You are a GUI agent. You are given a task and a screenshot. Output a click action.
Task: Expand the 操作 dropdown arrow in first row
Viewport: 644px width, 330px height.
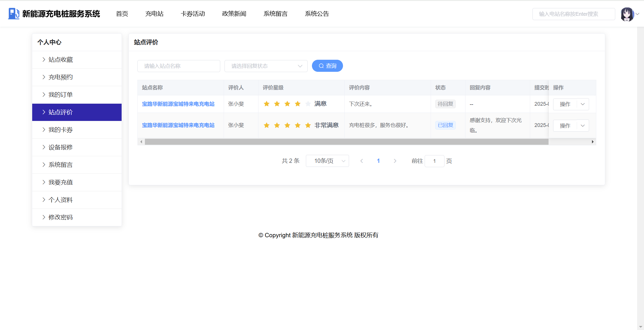tap(583, 104)
